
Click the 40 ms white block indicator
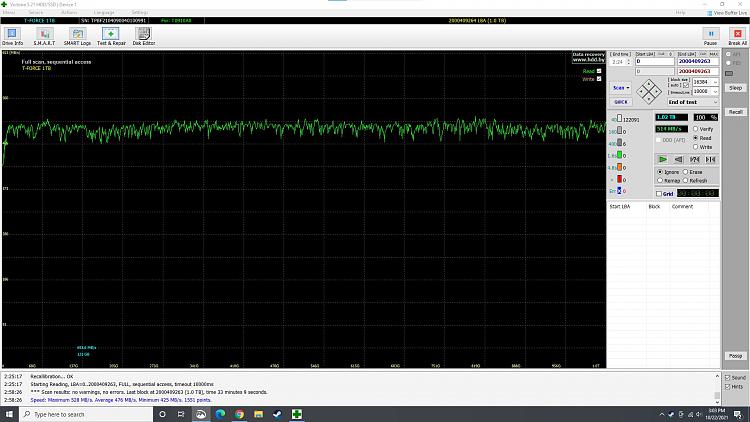(x=619, y=118)
